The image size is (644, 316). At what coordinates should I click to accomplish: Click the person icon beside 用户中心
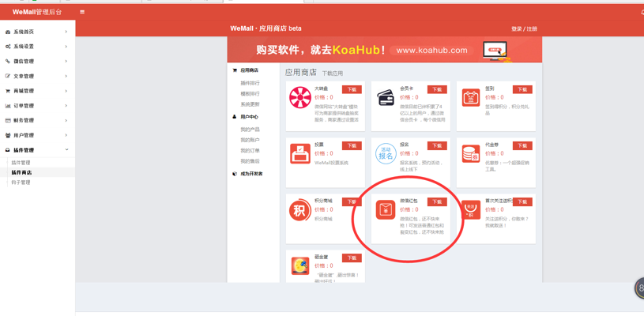[x=235, y=117]
